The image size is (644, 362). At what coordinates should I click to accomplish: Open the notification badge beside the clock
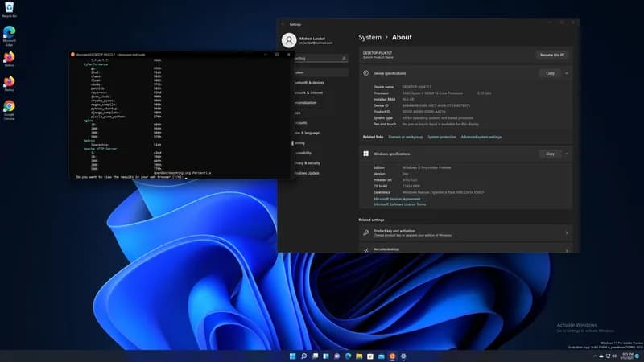tap(637, 356)
